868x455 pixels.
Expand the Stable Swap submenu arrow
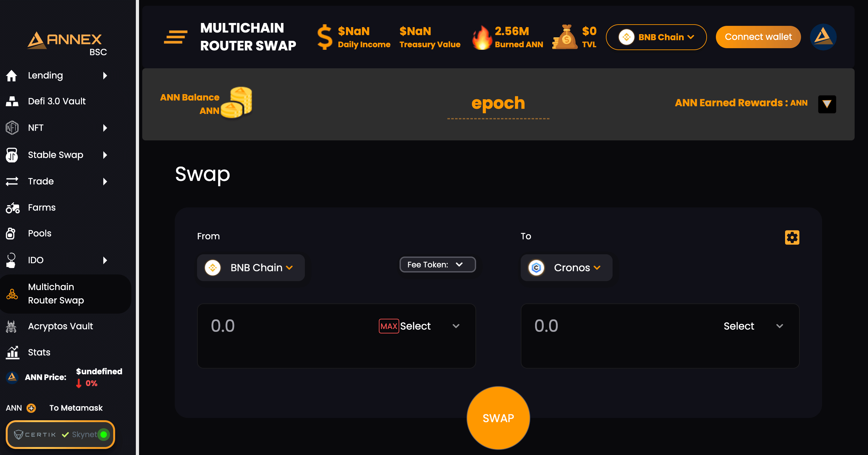click(x=105, y=155)
